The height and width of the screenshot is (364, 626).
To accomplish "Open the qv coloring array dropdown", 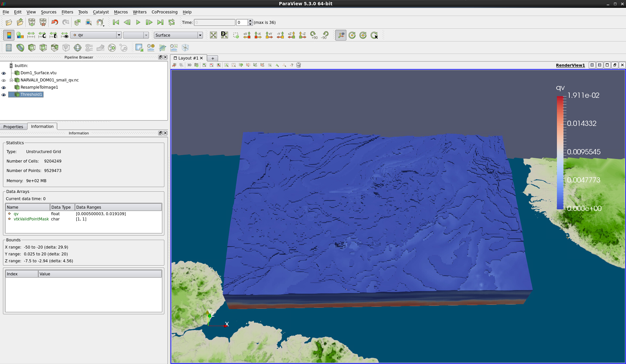I will [x=96, y=35].
